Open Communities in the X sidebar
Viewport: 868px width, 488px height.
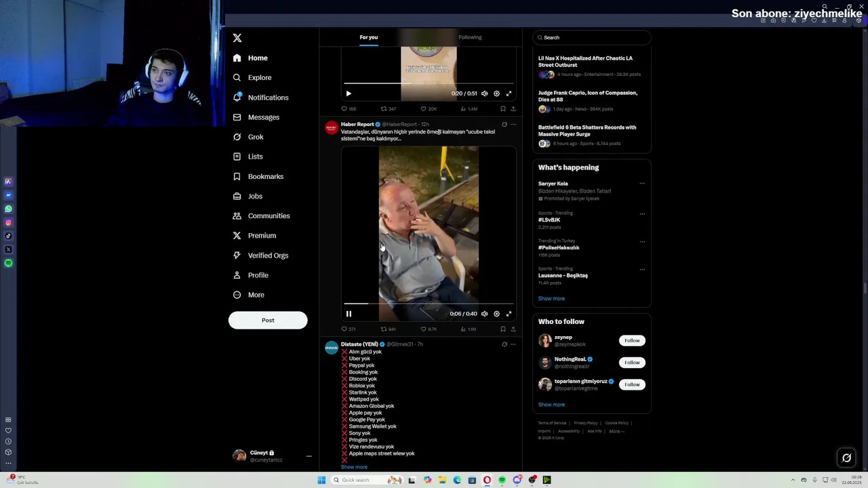click(261, 216)
